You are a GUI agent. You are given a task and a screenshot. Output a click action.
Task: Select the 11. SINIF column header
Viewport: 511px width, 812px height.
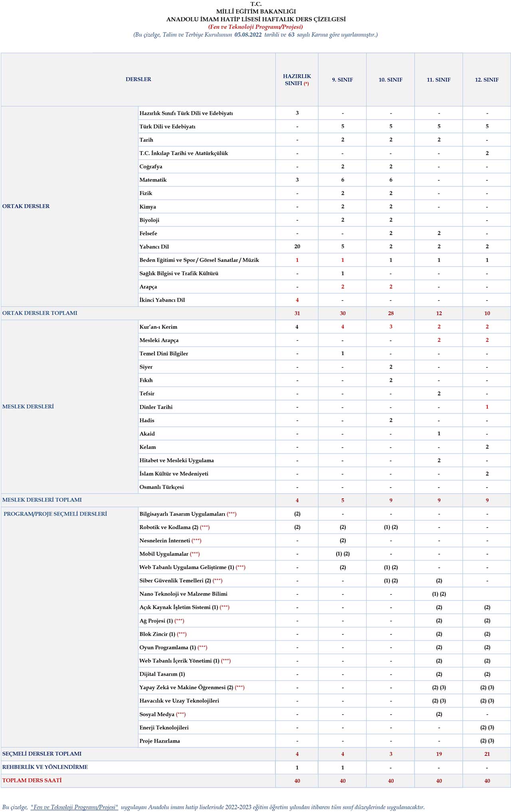click(438, 80)
